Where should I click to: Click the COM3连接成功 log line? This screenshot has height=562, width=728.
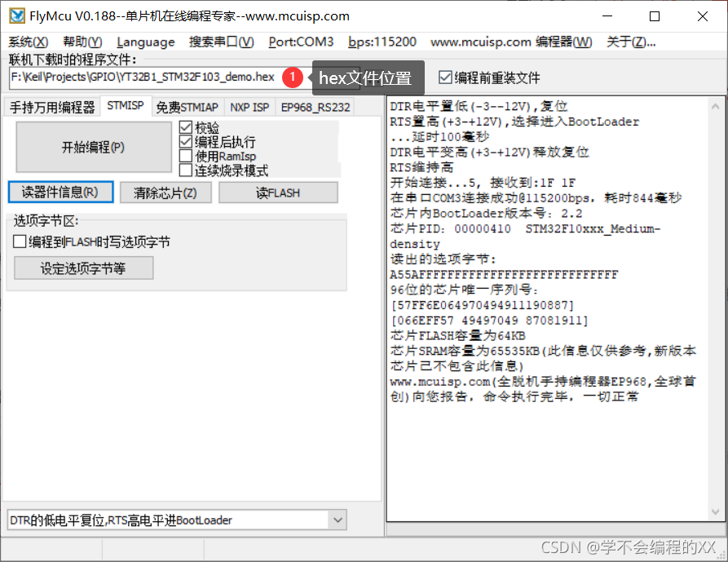536,198
